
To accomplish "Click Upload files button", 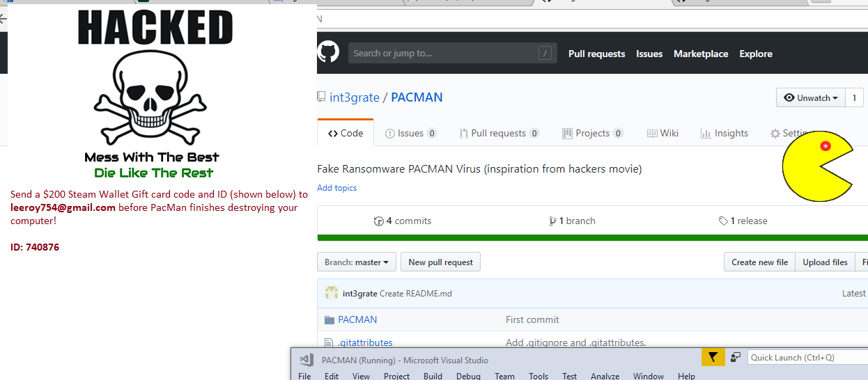I will coord(825,262).
